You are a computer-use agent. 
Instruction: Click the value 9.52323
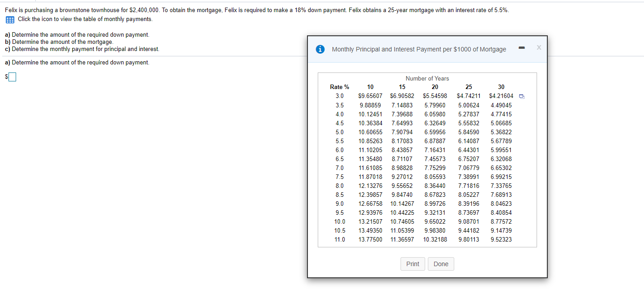[x=501, y=239]
